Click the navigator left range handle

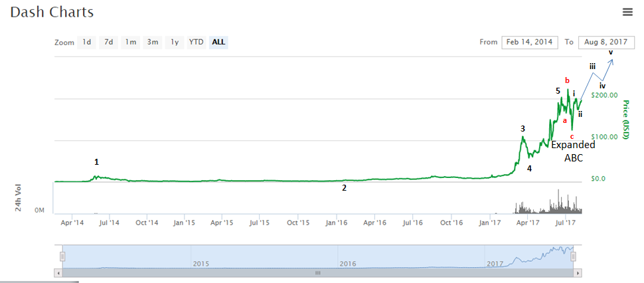point(62,256)
